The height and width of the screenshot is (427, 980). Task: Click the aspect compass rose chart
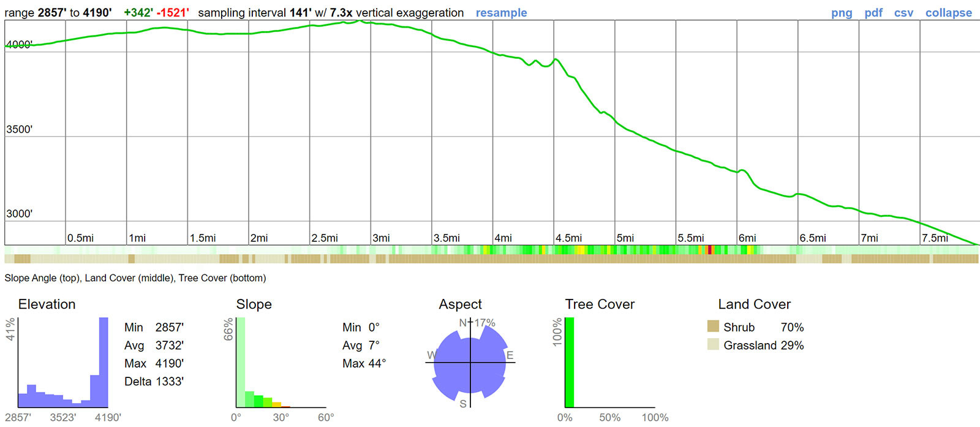tap(470, 362)
